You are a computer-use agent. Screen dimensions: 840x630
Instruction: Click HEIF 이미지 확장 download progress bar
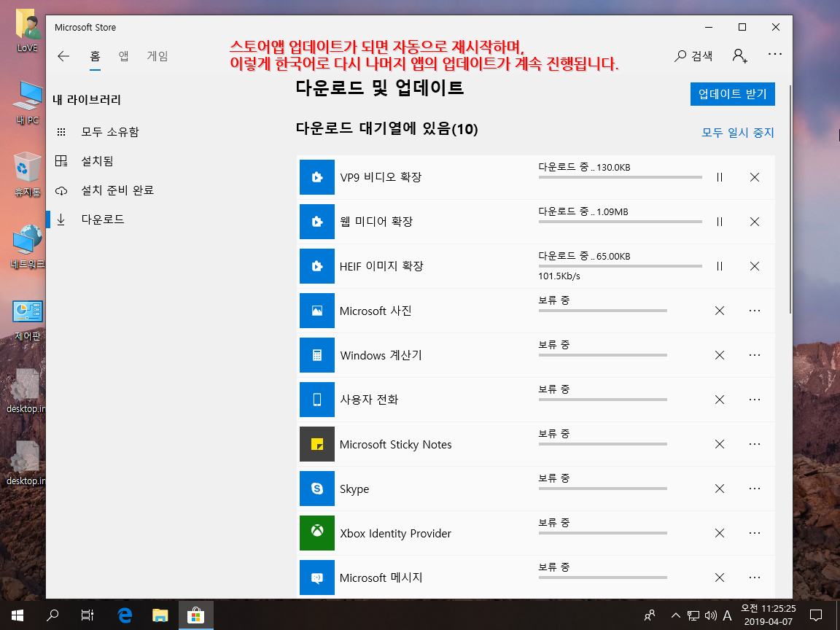(621, 265)
